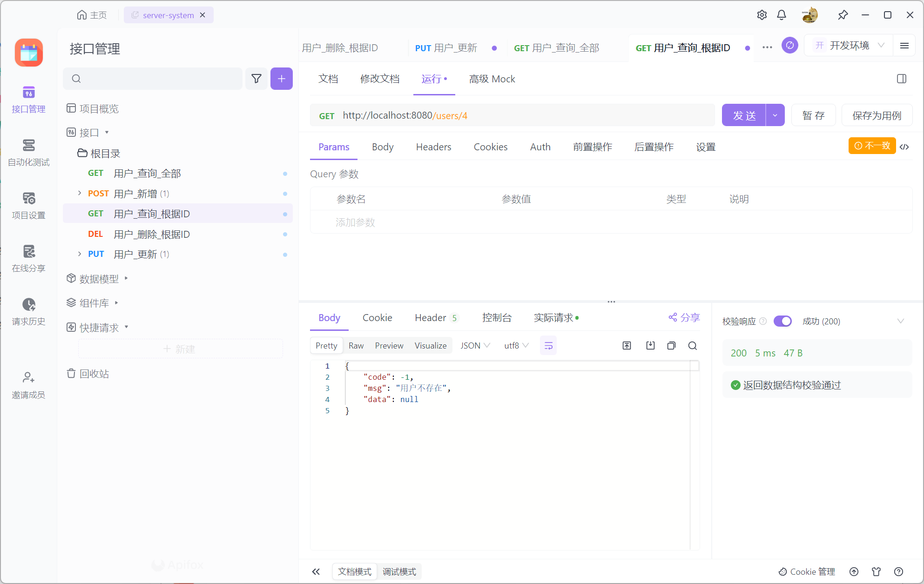Select Raw response view
924x584 pixels.
[x=356, y=346]
